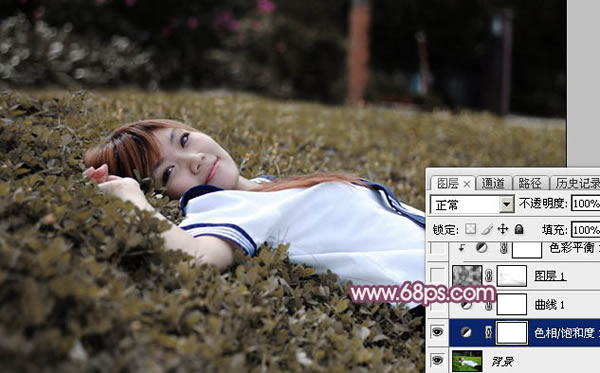Hide the 色相/饱和度 layer via eye icon
Viewport: 600px width, 373px height.
pyautogui.click(x=437, y=332)
